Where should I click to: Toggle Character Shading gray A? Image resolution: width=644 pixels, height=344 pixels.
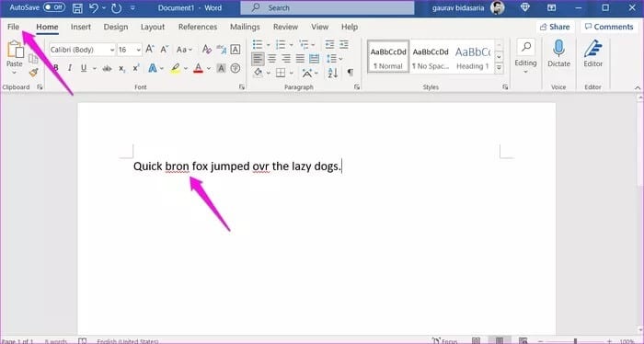point(221,68)
